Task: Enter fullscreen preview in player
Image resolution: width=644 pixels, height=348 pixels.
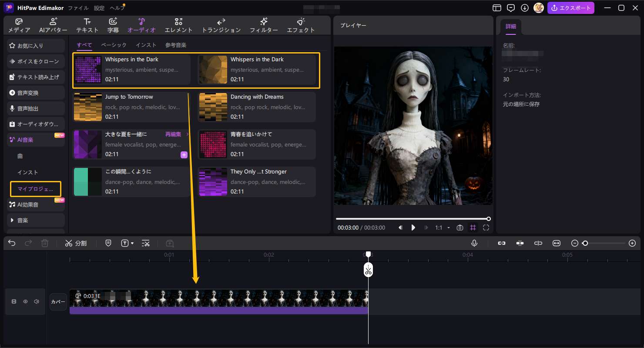Action: (x=486, y=228)
